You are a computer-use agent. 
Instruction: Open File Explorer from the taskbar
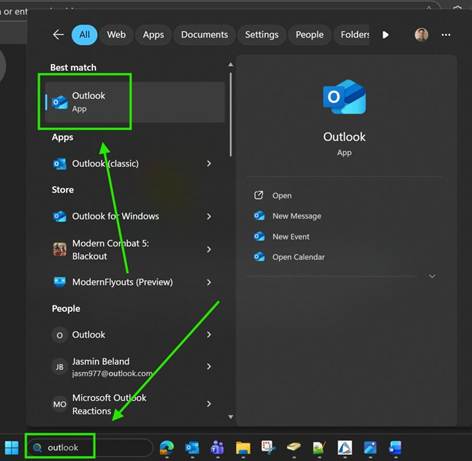(243, 448)
